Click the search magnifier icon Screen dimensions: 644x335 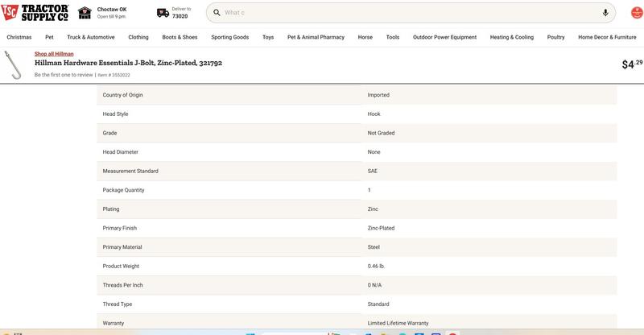tap(217, 13)
